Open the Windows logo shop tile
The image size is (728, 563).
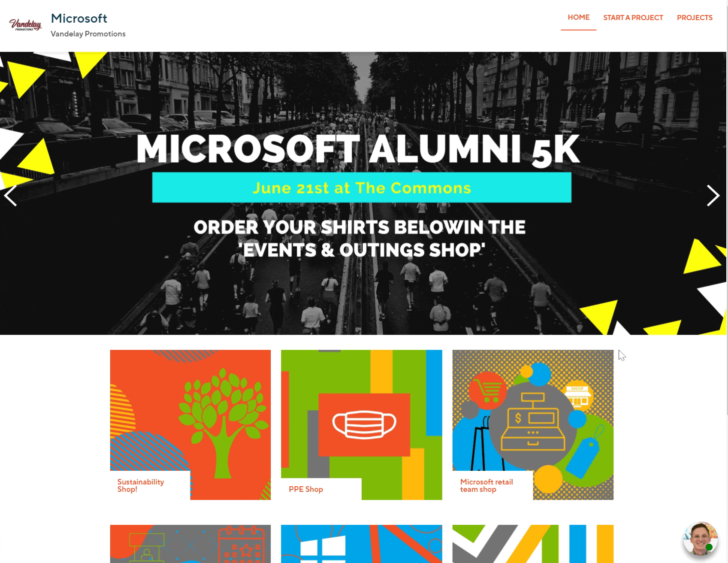(x=361, y=543)
